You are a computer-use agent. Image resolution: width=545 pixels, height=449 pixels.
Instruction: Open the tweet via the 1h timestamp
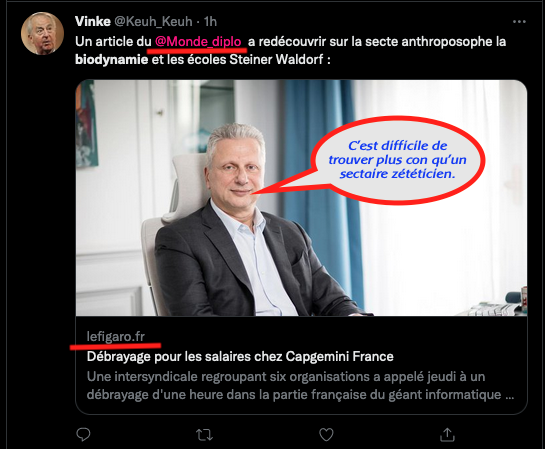pyautogui.click(x=210, y=22)
